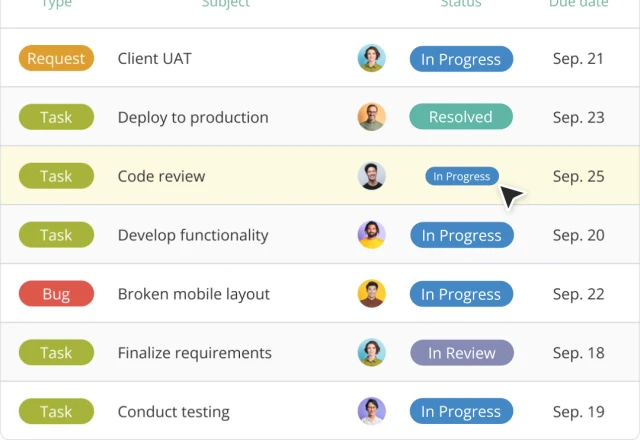Open status dropdown for Code review

coord(462,176)
